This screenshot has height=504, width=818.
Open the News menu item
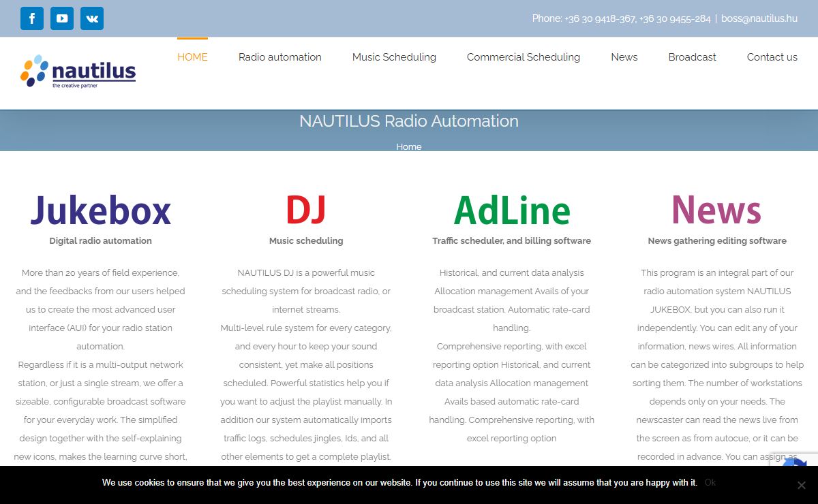pyautogui.click(x=624, y=57)
